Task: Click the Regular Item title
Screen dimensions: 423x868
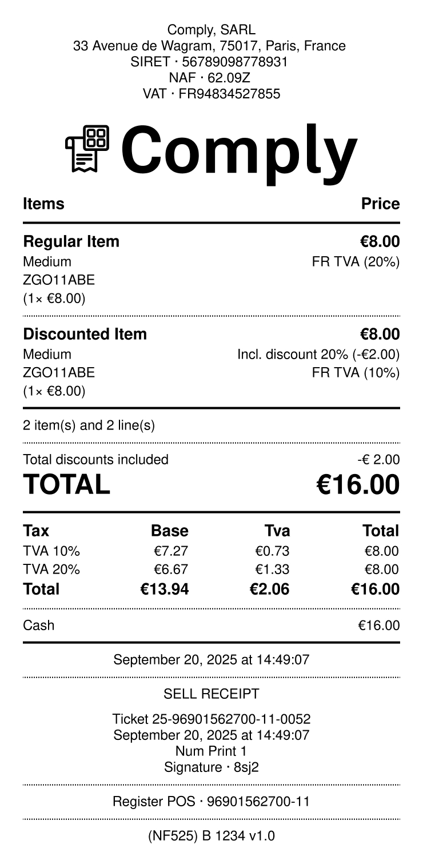Action: click(x=71, y=241)
